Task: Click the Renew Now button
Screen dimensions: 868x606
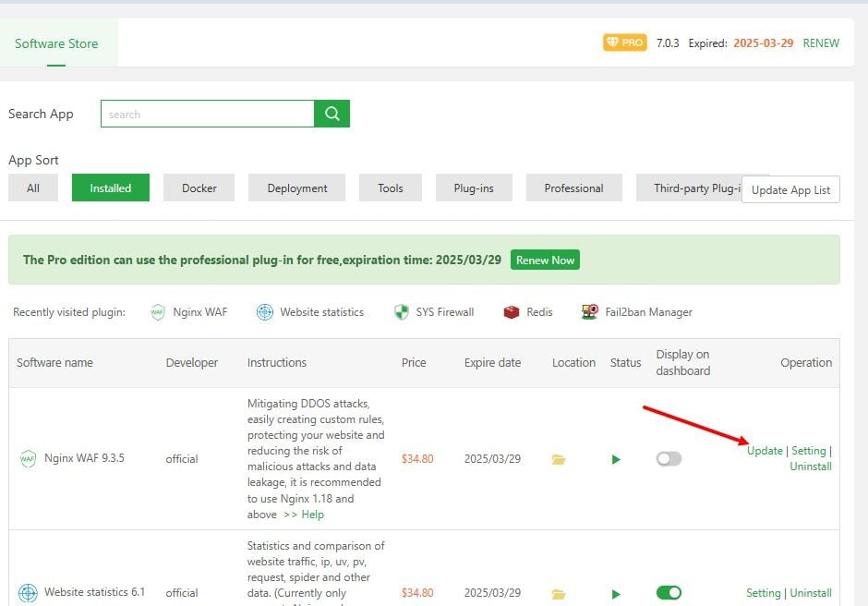Action: (545, 261)
